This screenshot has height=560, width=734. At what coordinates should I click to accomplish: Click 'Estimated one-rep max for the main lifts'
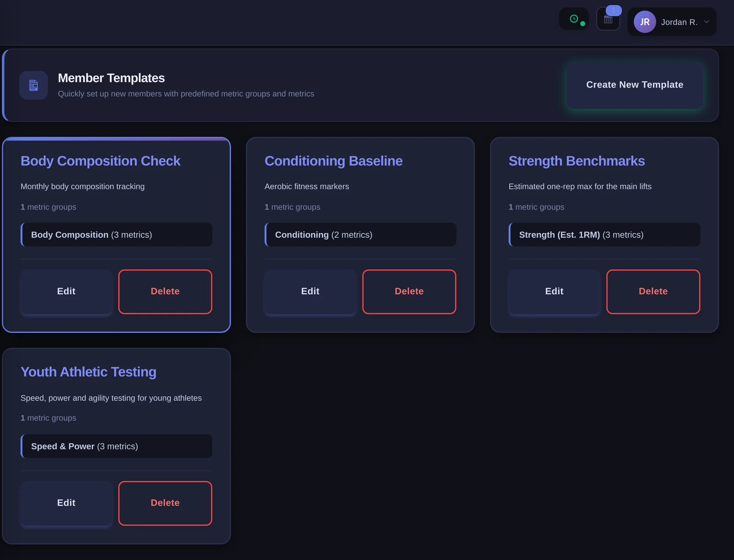580,186
